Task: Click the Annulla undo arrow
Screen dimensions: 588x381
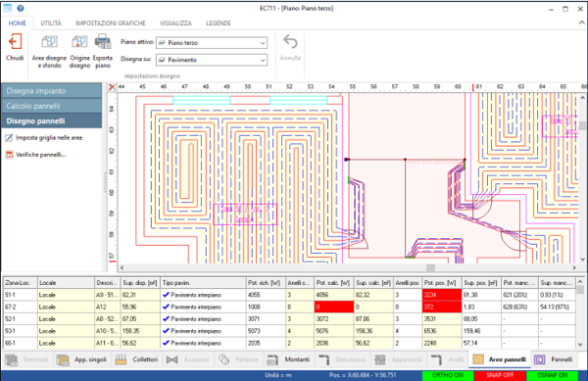Action: (290, 41)
